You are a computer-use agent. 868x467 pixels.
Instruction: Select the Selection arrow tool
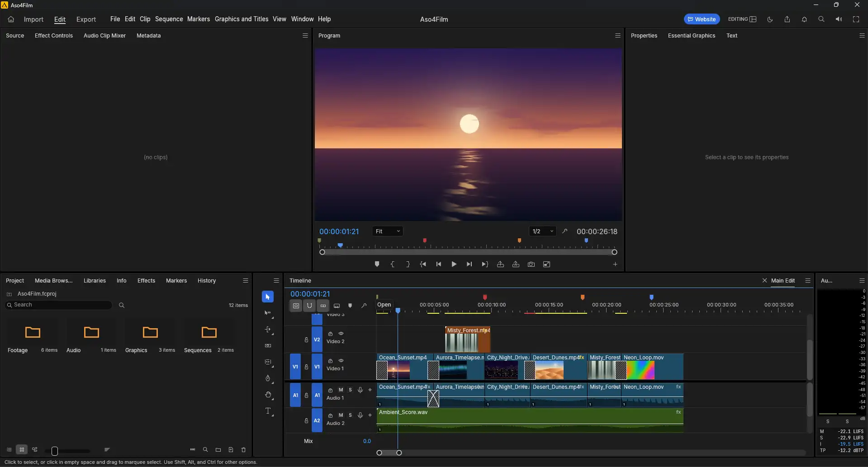click(268, 297)
